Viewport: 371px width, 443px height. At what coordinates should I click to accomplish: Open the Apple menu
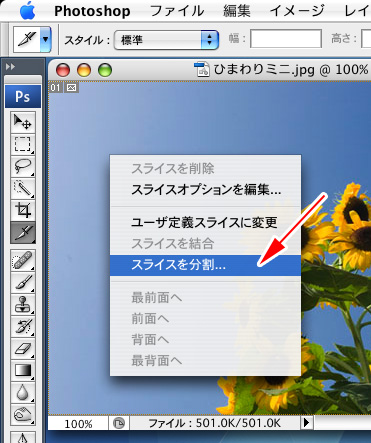click(28, 11)
